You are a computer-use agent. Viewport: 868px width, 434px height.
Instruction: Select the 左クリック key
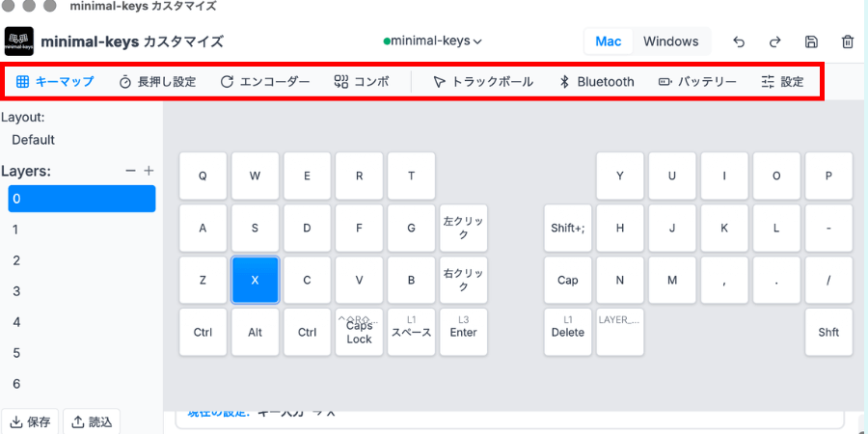tap(463, 228)
